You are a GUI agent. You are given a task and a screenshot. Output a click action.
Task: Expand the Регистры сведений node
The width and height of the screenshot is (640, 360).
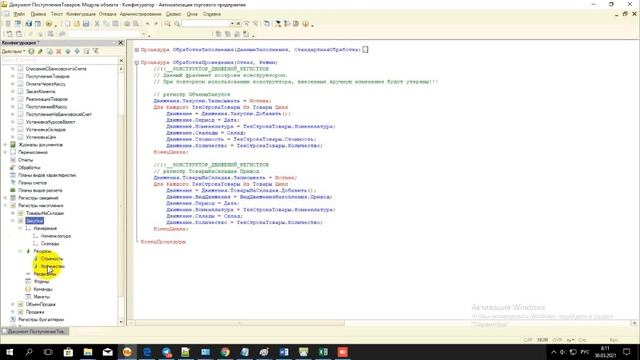(x=5, y=198)
